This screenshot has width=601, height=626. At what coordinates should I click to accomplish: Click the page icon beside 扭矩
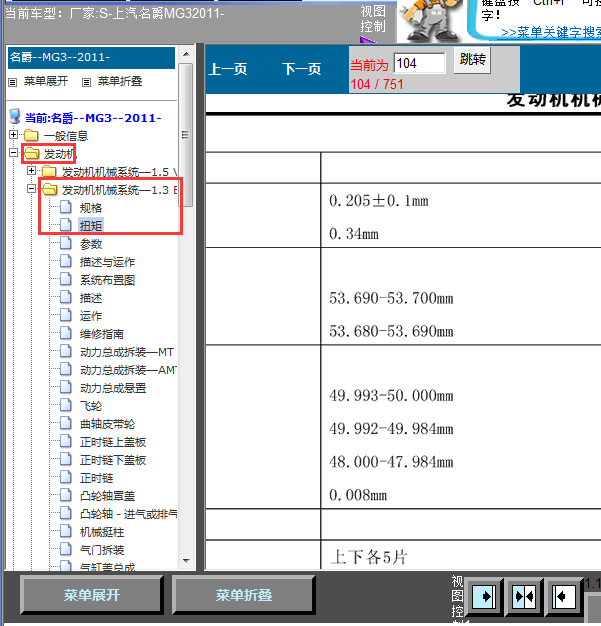tap(66, 225)
